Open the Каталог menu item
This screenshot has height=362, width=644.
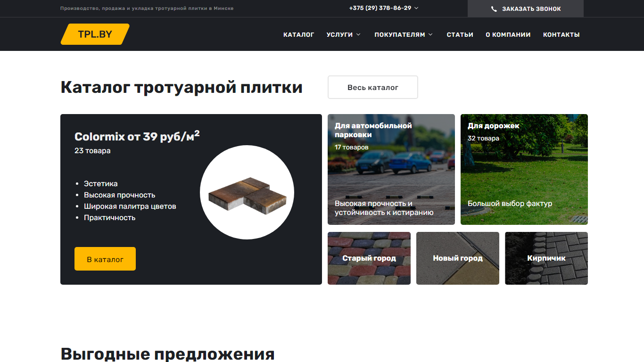click(299, 34)
